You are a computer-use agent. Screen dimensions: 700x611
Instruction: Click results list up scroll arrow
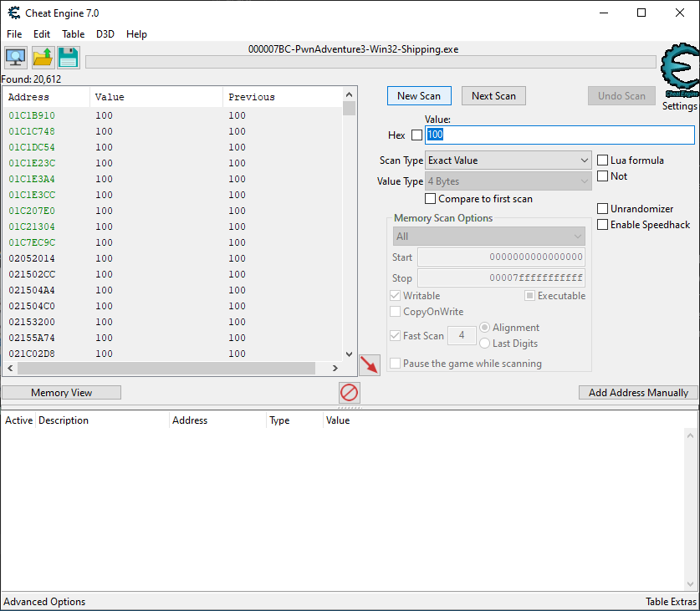pos(349,94)
